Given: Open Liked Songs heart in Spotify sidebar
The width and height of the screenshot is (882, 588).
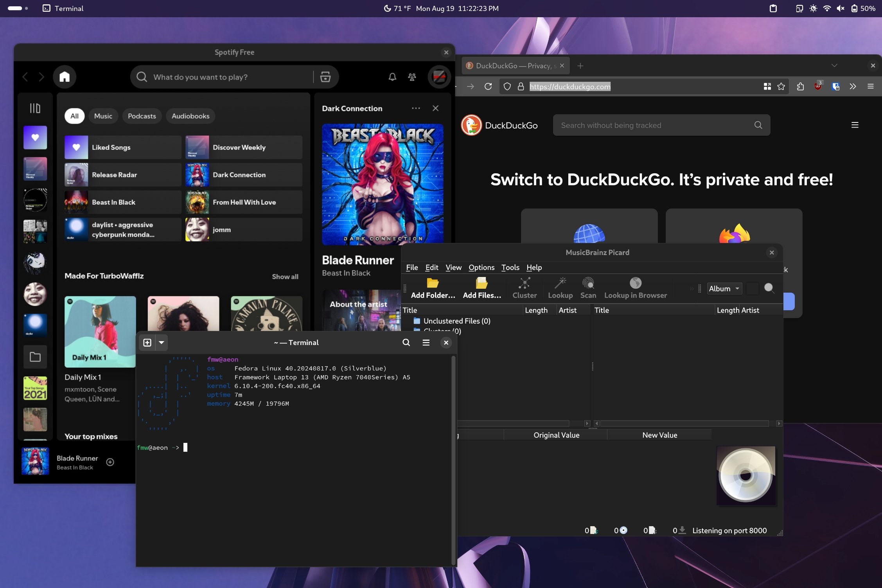Looking at the screenshot, I should 35,137.
